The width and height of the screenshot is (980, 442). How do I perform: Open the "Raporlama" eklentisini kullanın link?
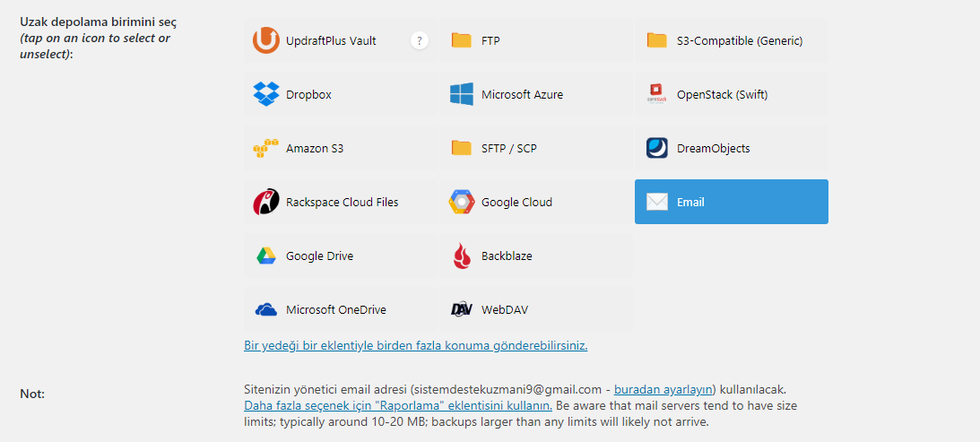coord(398,405)
